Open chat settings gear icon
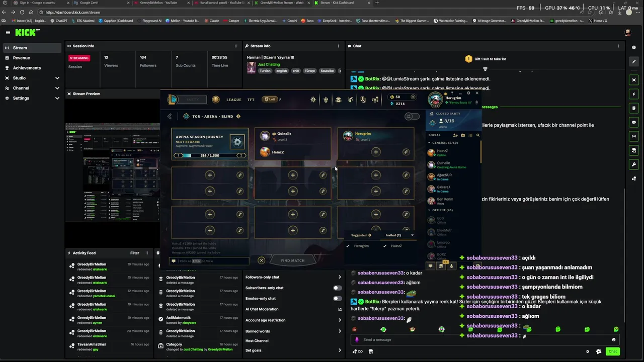The width and height of the screenshot is (644, 362). pos(587,351)
